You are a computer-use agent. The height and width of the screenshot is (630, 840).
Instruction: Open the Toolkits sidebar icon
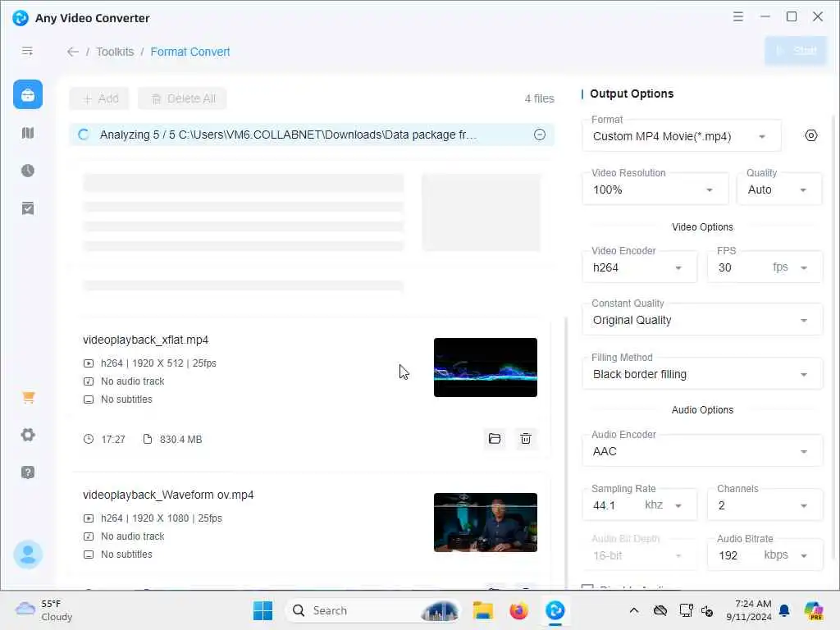point(28,95)
